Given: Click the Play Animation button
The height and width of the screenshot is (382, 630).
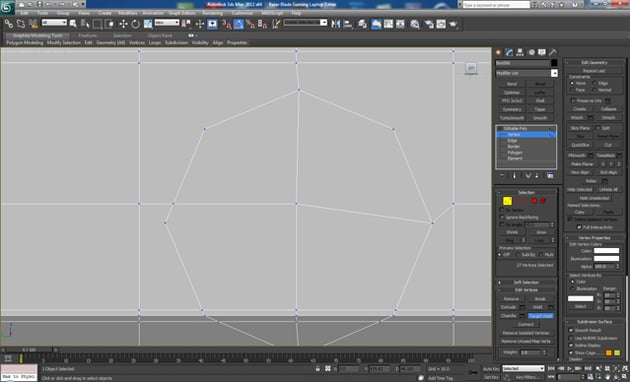Looking at the screenshot, I should click(x=570, y=368).
